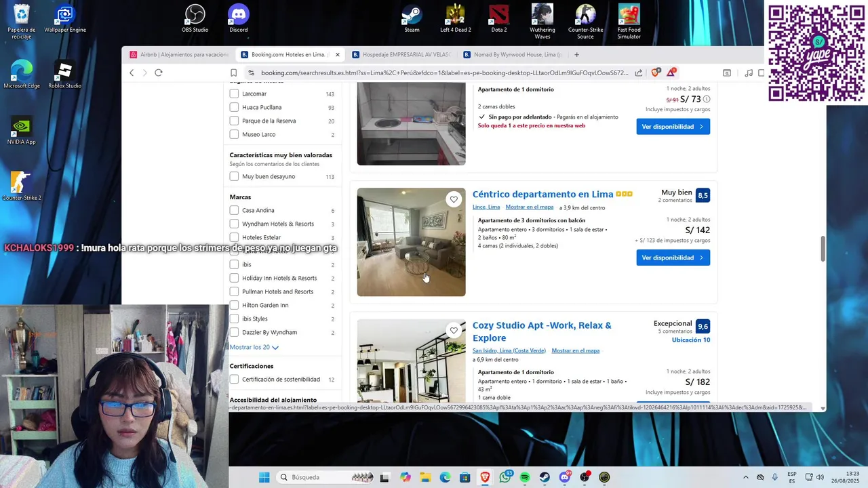Viewport: 868px width, 488px height.
Task: Open Spotify from the taskbar
Action: [x=525, y=477]
